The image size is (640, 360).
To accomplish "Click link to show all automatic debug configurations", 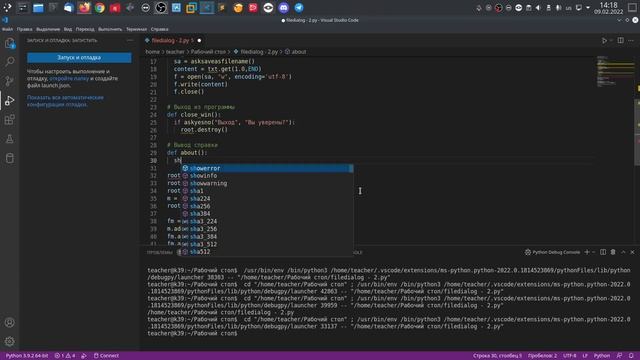I will (x=65, y=101).
